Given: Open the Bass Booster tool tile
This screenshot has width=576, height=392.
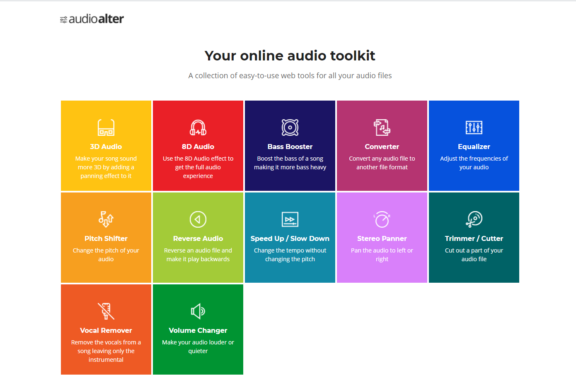Looking at the screenshot, I should (290, 145).
